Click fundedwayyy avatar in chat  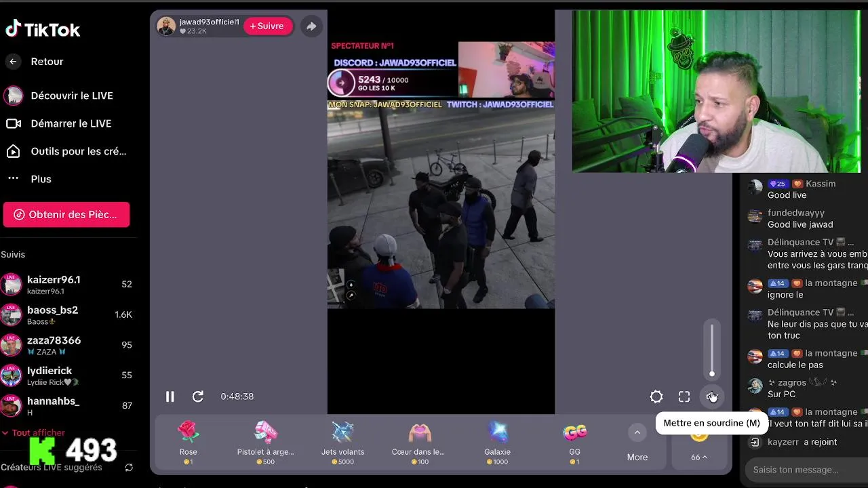click(x=755, y=216)
